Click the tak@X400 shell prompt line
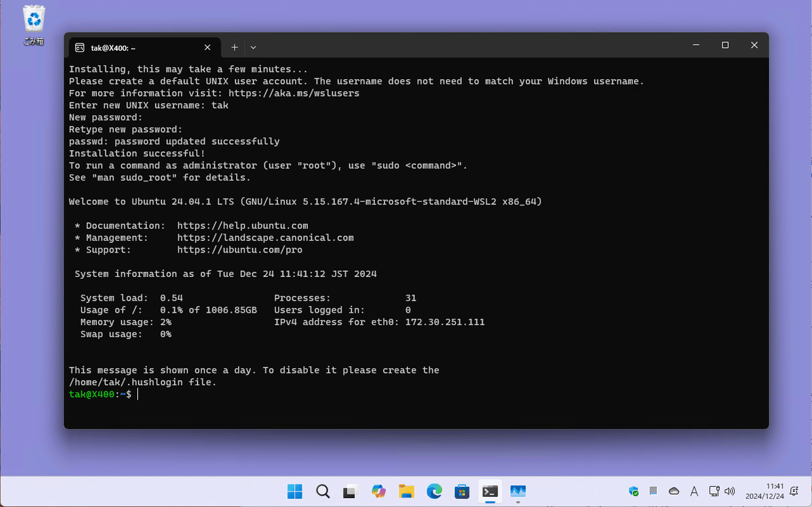 104,395
